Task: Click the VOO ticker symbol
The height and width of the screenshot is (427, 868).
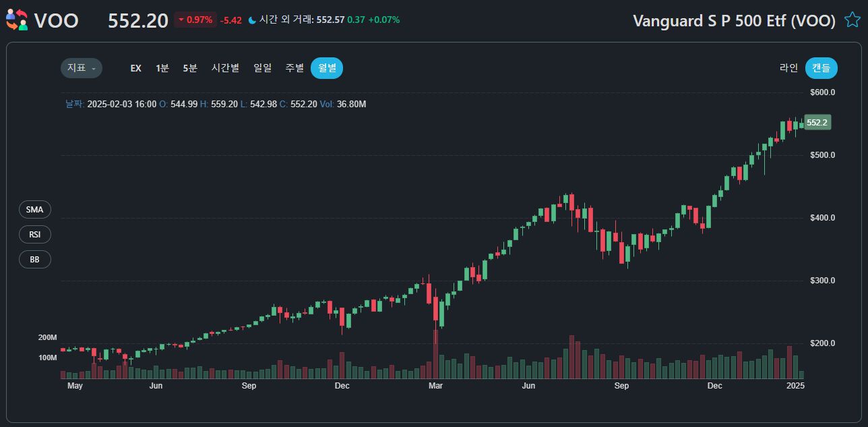Action: [58, 20]
